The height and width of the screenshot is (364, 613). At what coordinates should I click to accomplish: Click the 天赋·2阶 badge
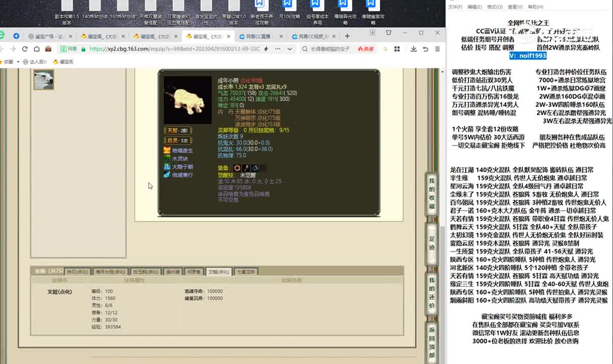178,130
